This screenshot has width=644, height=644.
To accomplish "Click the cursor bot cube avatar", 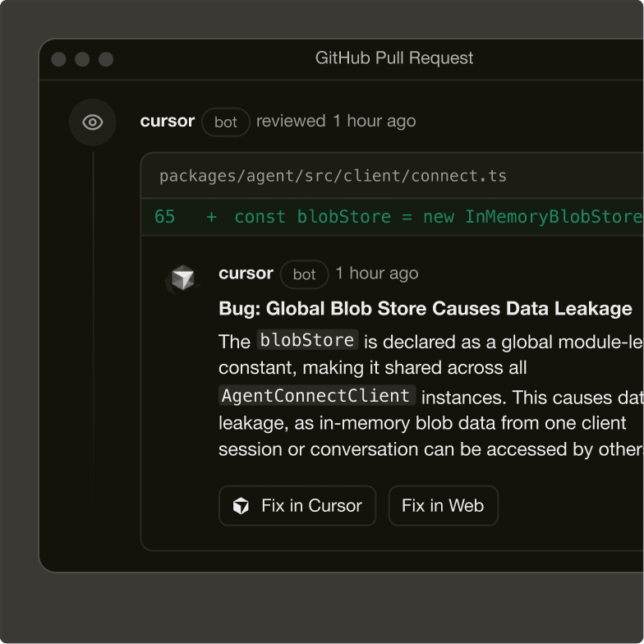I will click(x=182, y=278).
